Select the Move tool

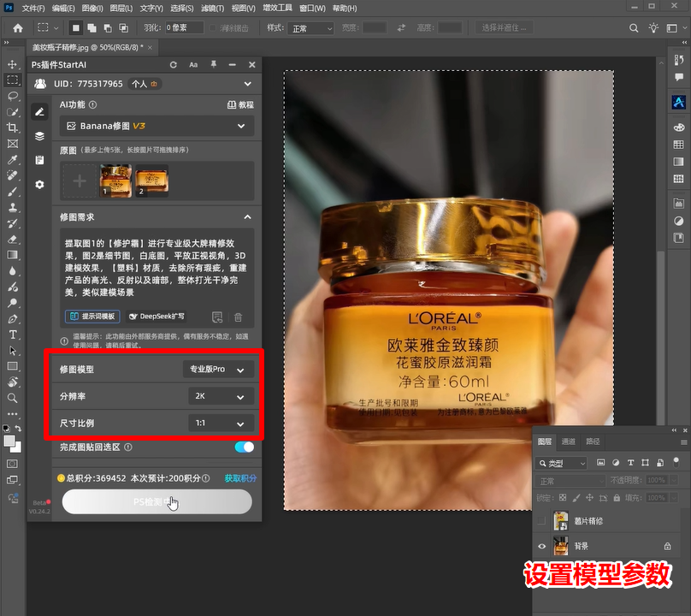pyautogui.click(x=12, y=64)
